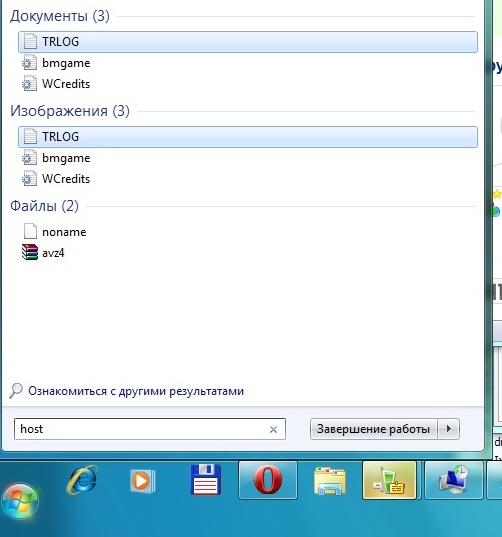Open Windows Explorer folder in taskbar

pos(329,481)
